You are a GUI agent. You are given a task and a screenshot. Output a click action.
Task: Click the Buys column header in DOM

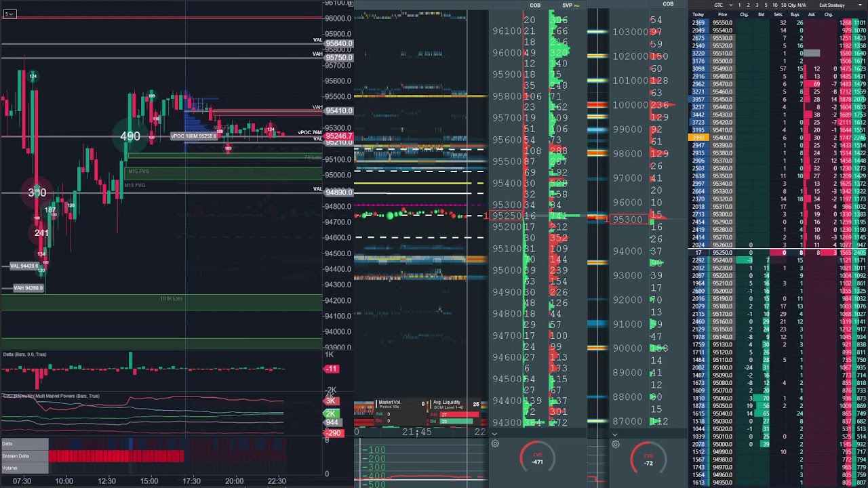coord(795,14)
